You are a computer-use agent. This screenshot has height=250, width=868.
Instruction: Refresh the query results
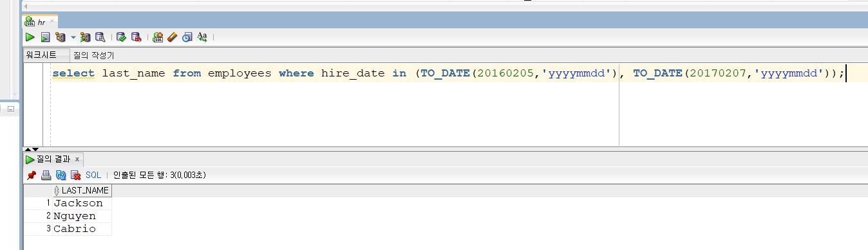pos(61,175)
